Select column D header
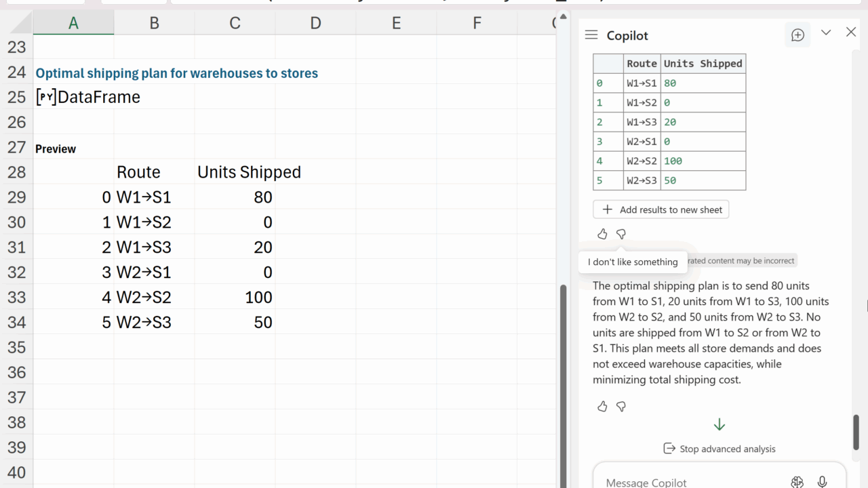 click(315, 24)
